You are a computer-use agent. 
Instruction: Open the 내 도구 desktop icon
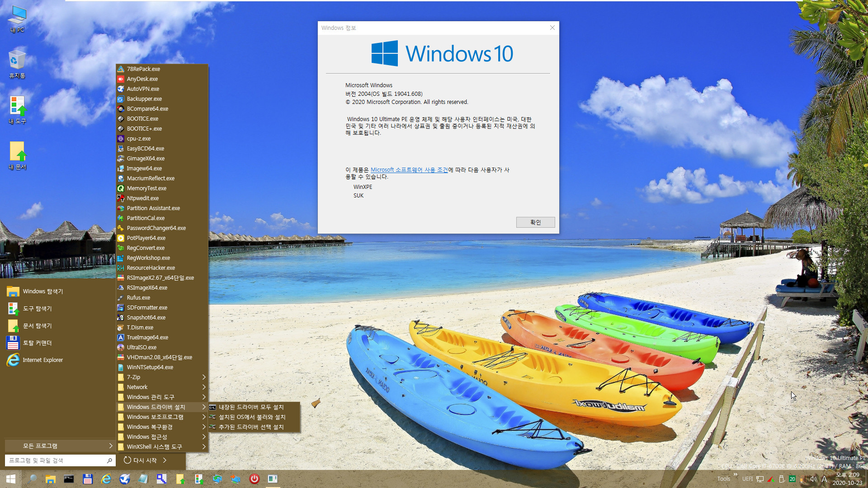(x=17, y=110)
